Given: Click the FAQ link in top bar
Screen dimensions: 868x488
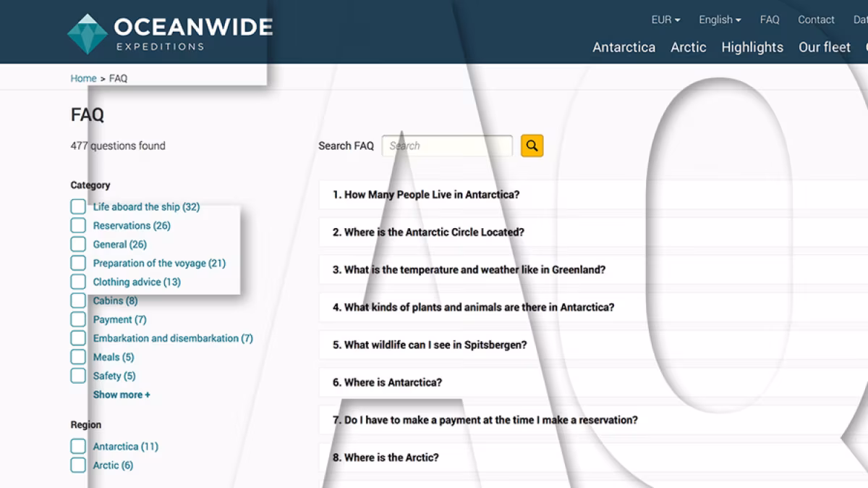Looking at the screenshot, I should click(769, 20).
